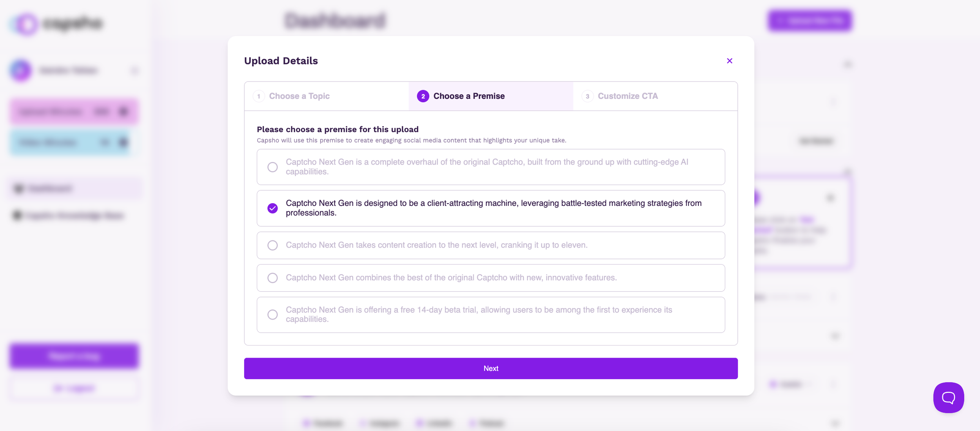This screenshot has height=431, width=980.
Task: Open the chat support bubble
Action: coord(948,398)
